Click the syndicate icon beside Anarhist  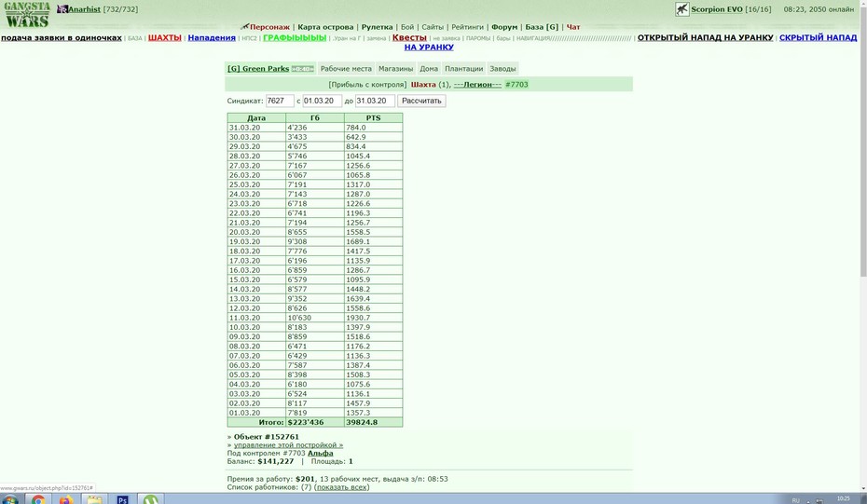point(62,9)
